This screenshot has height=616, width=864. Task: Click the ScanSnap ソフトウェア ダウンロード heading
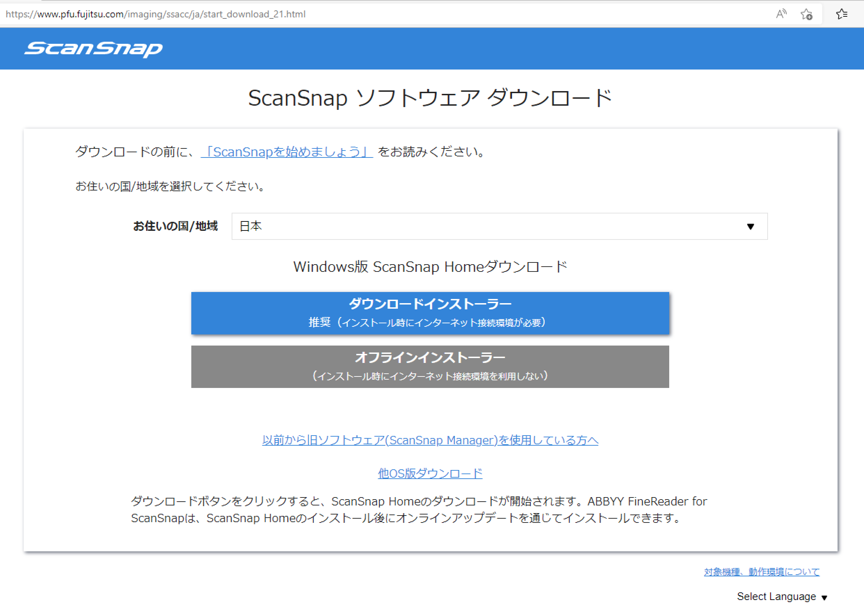430,98
